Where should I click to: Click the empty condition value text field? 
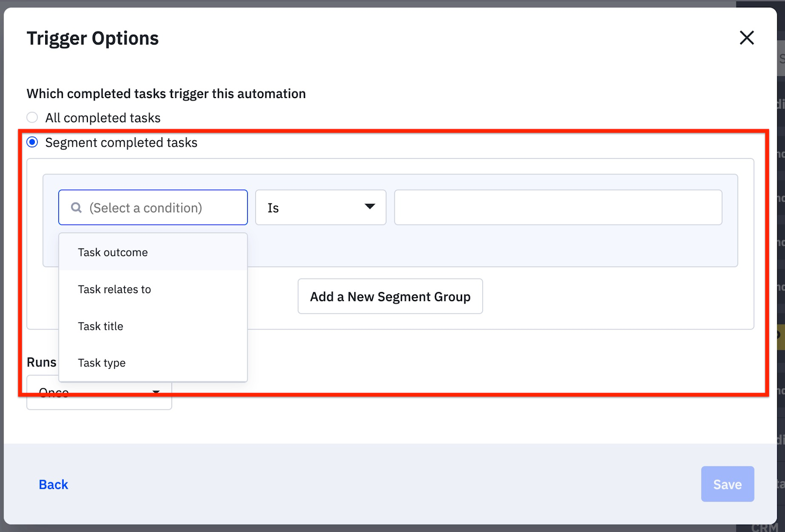point(558,207)
